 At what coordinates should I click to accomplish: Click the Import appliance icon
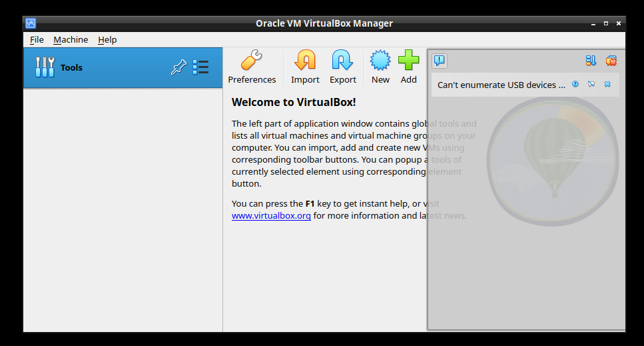305,67
